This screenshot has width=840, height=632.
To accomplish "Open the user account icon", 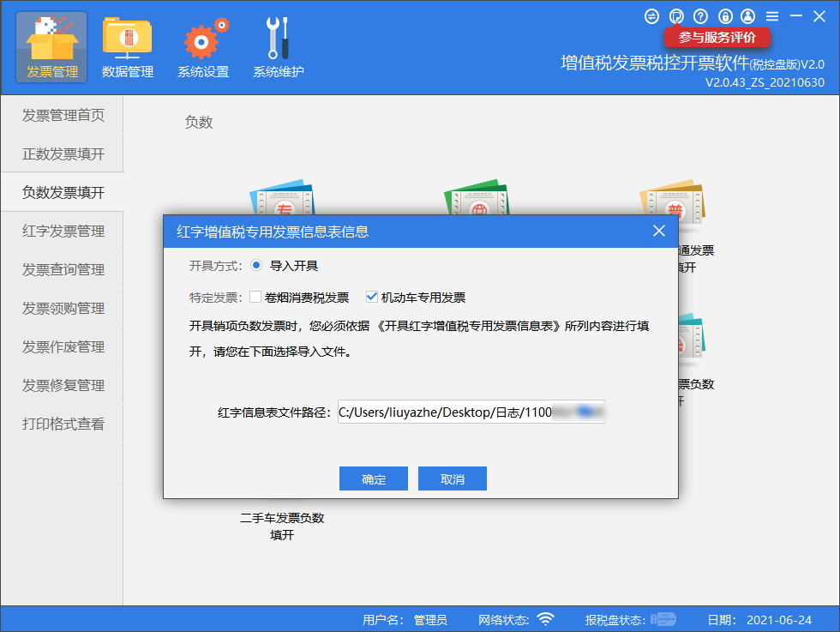I will click(748, 16).
